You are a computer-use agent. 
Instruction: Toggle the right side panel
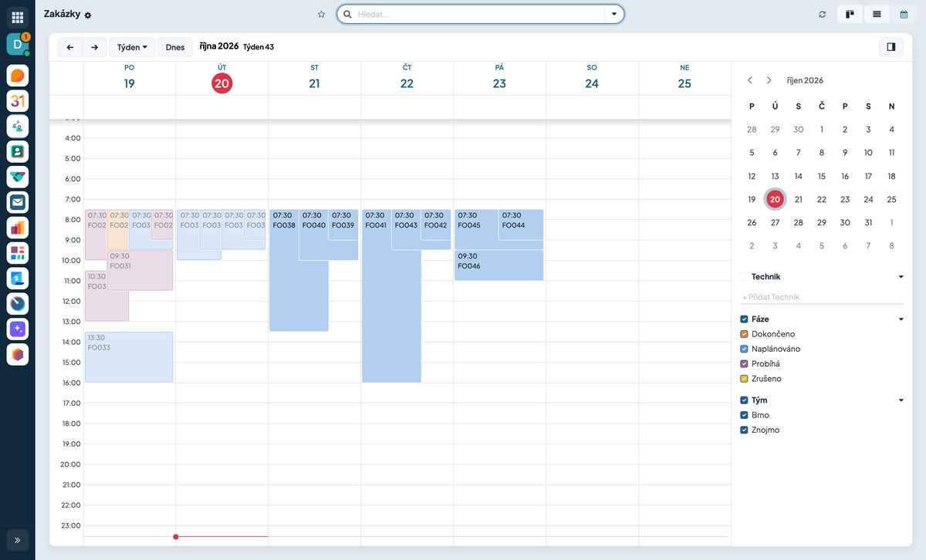point(891,47)
